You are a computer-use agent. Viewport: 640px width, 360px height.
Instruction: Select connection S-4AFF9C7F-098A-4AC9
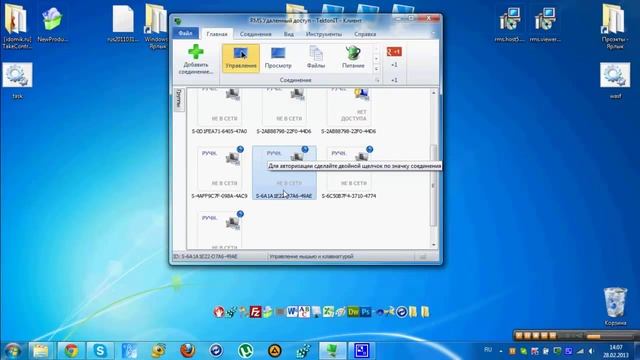coord(219,173)
